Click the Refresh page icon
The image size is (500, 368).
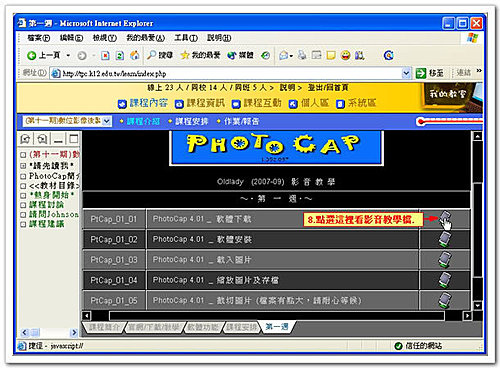[120, 55]
